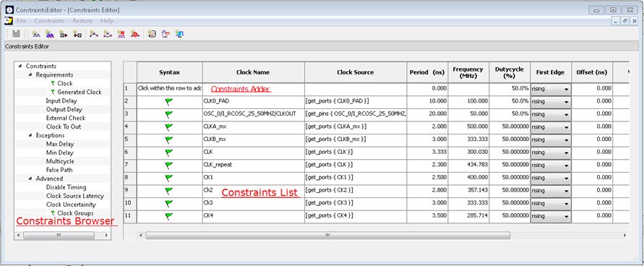Collapse the Requirements tree node
The width and height of the screenshot is (644, 266).
30,74
